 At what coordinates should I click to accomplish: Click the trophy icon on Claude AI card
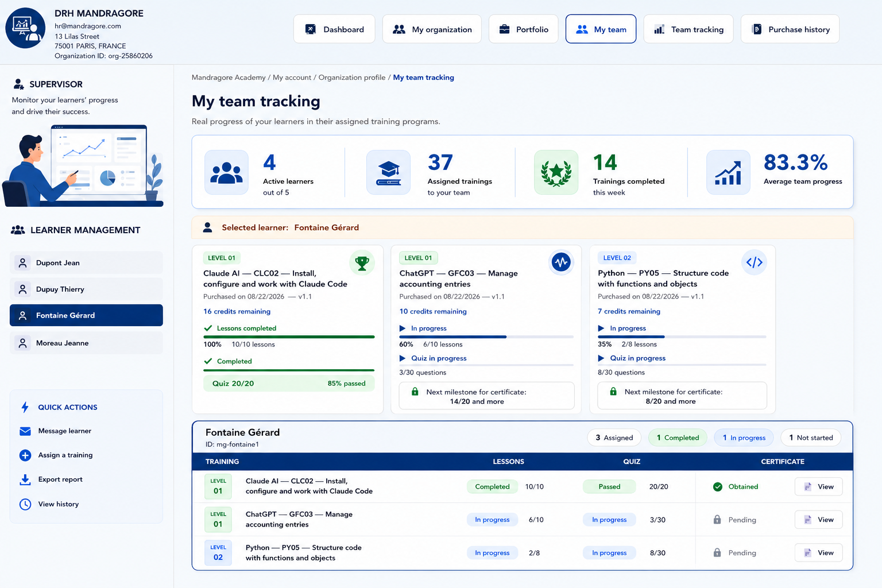click(x=362, y=263)
